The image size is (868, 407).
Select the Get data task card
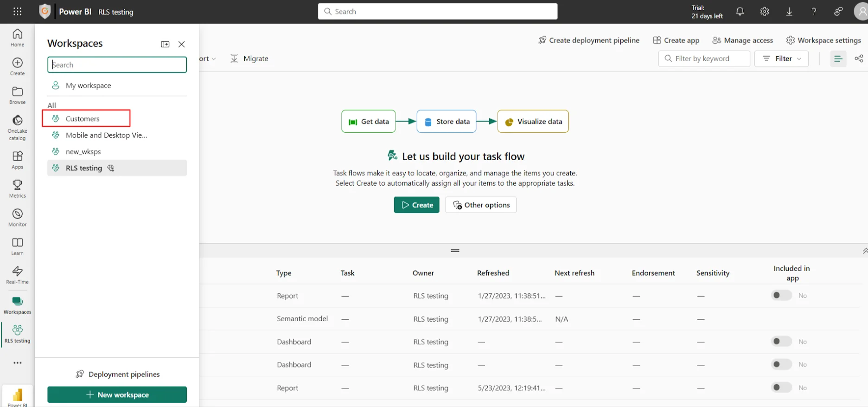coord(369,121)
